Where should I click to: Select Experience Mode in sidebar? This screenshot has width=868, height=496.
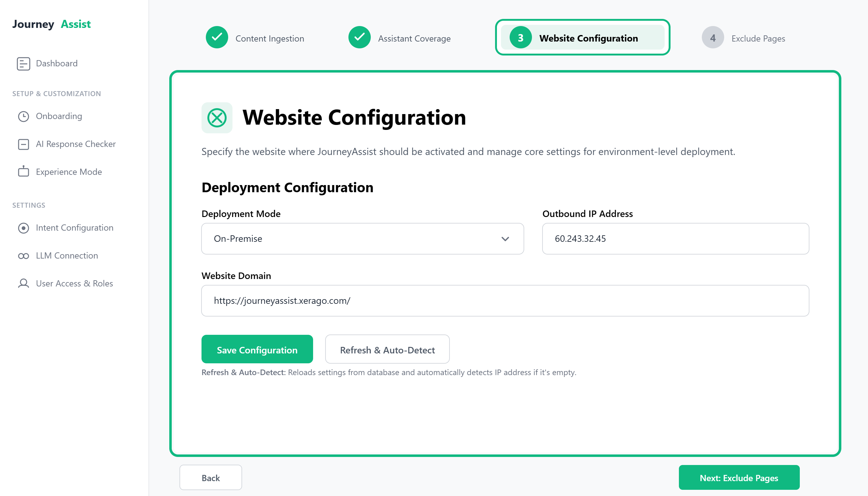(69, 172)
